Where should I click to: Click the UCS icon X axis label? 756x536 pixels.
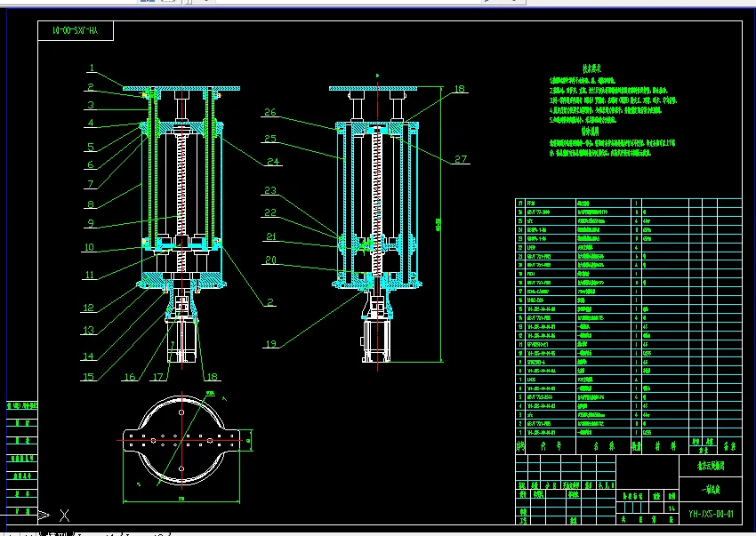pyautogui.click(x=64, y=516)
